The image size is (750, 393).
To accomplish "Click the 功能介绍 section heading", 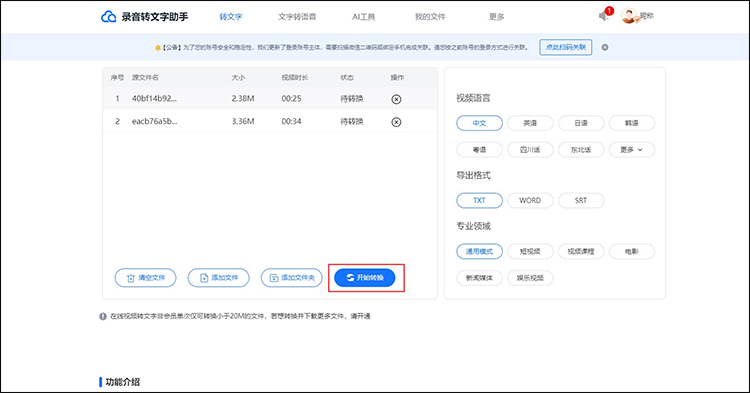I will (122, 382).
